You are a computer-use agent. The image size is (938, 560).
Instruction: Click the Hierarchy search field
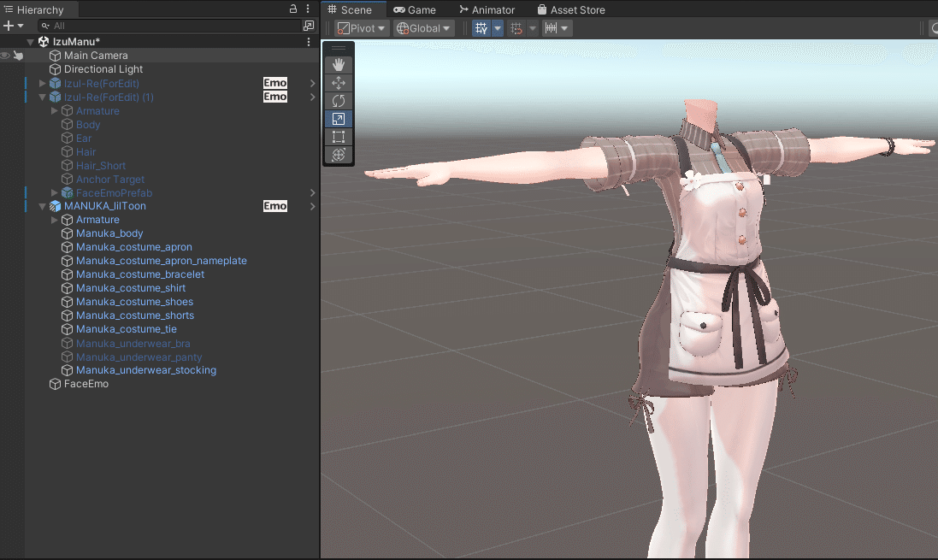click(x=154, y=25)
